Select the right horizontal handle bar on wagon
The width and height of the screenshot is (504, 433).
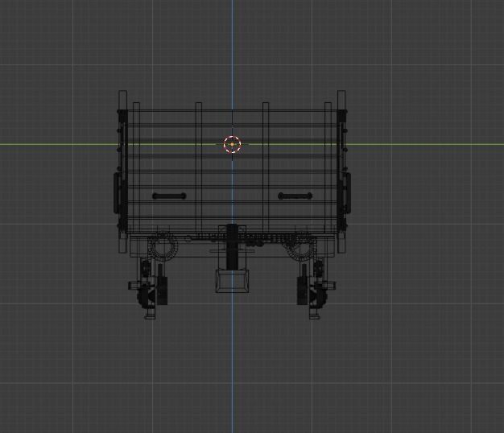tap(295, 196)
